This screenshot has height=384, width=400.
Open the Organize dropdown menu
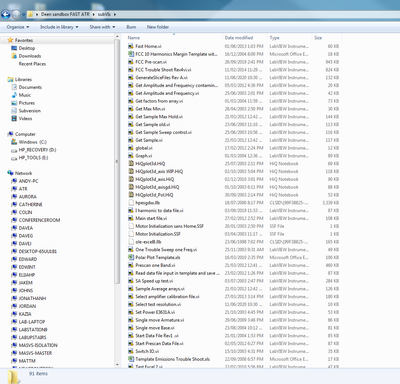(18, 27)
